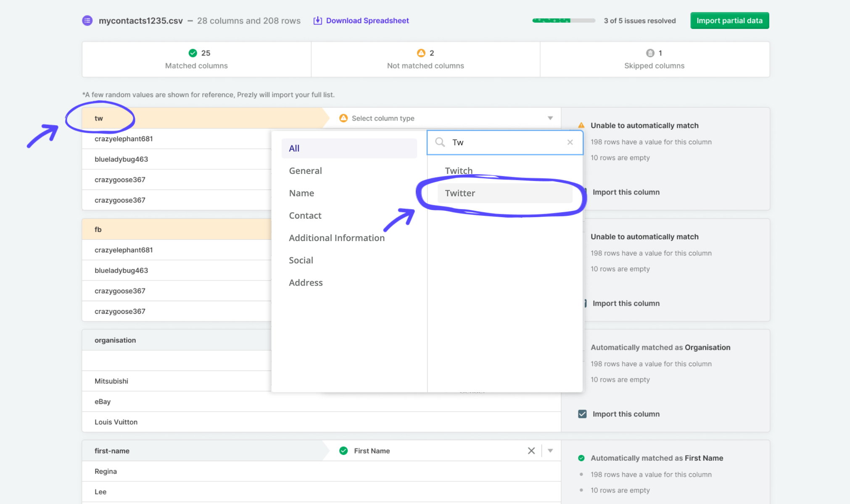The height and width of the screenshot is (504, 850).
Task: Open the Download Spreadsheet link
Action: [367, 21]
